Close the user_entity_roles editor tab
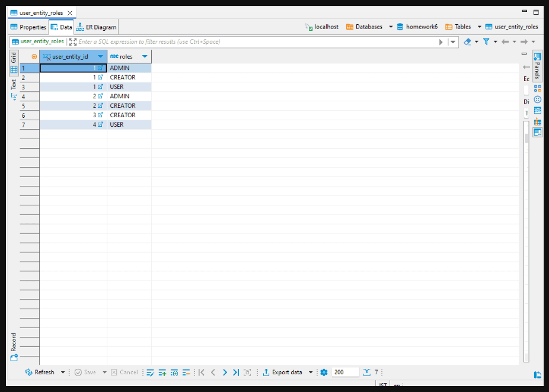 [70, 13]
